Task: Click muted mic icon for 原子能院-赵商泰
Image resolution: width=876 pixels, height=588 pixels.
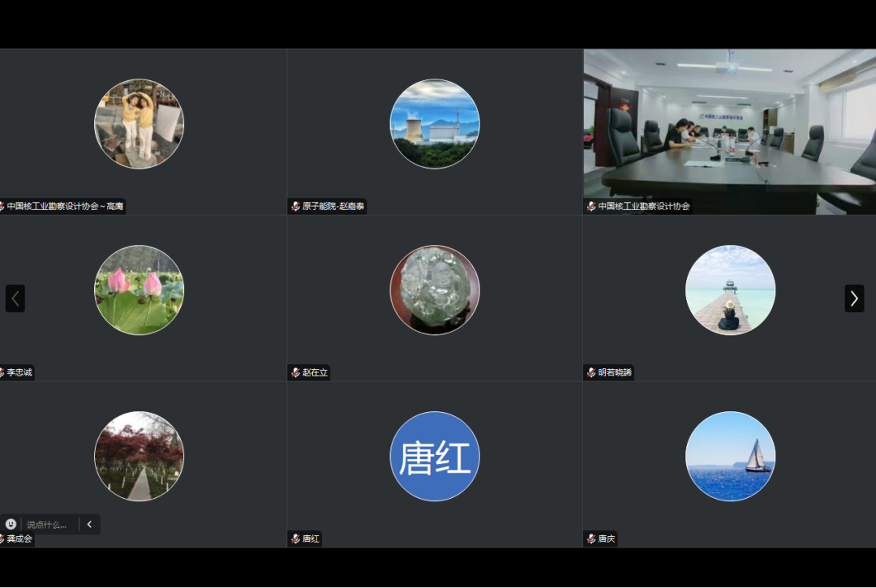Action: (295, 207)
